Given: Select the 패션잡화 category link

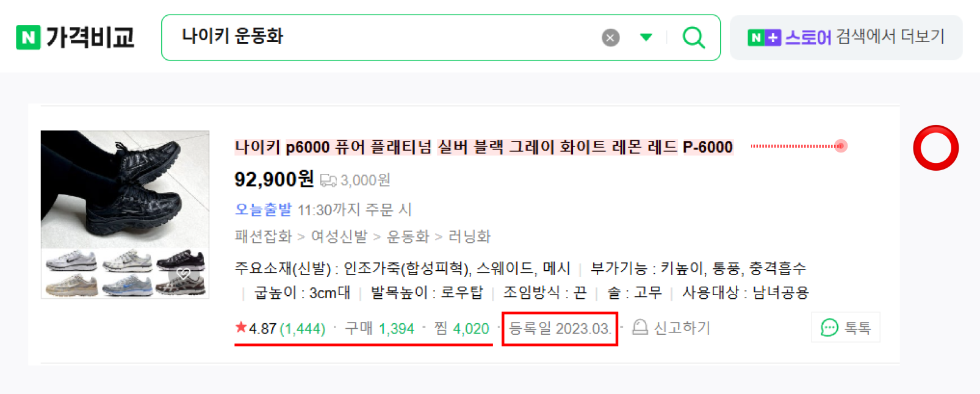Looking at the screenshot, I should pyautogui.click(x=264, y=237).
